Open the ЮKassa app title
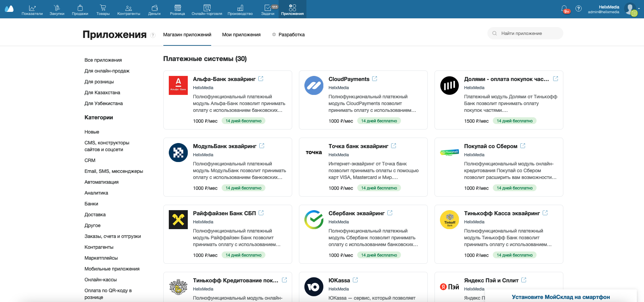This screenshot has height=302, width=644. point(339,280)
